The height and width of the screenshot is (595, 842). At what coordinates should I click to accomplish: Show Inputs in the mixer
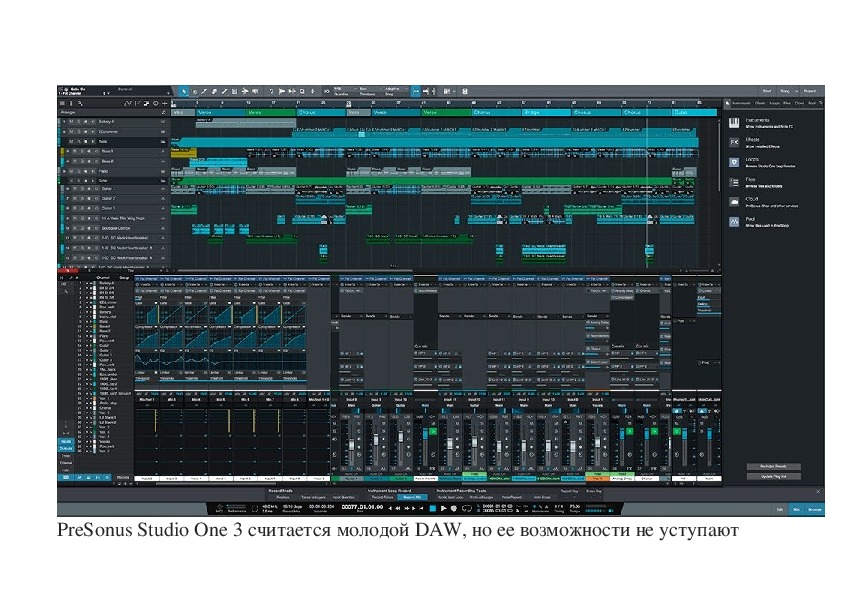pyautogui.click(x=66, y=441)
